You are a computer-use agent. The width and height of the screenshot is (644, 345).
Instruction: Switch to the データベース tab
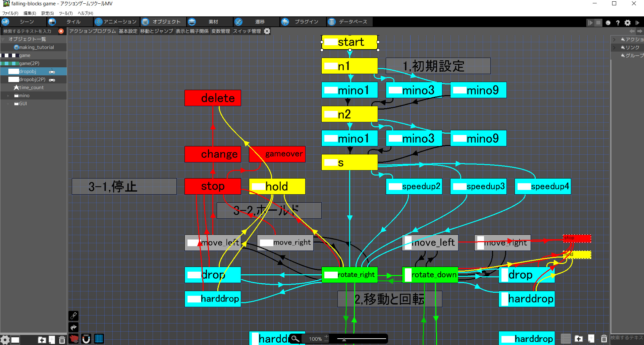coord(350,22)
